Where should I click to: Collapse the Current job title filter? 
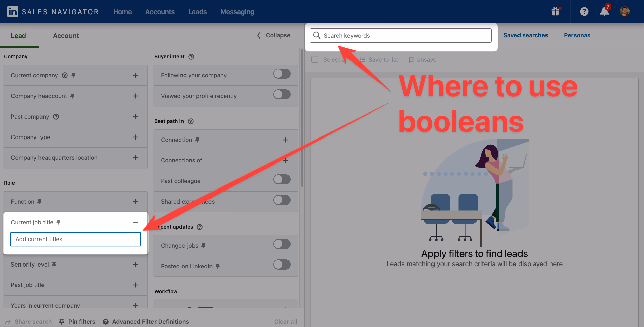coord(136,222)
